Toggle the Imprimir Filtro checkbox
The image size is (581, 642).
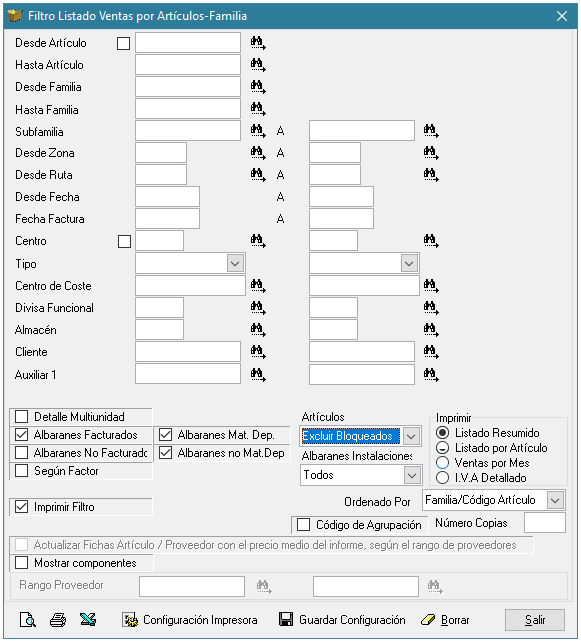[x=21, y=507]
